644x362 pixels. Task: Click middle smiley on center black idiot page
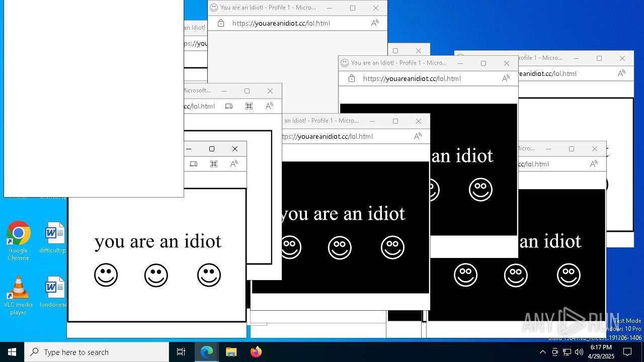[x=340, y=247]
